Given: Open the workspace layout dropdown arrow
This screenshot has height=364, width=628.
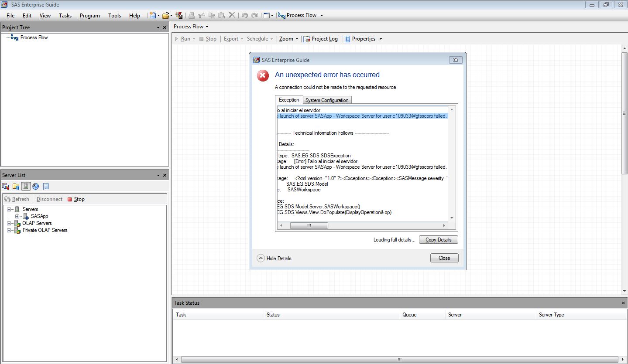Looking at the screenshot, I should 272,15.
